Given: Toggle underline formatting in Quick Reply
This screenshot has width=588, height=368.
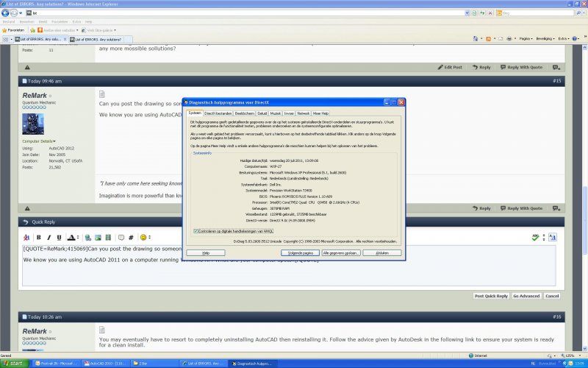Looking at the screenshot, I should (59, 237).
